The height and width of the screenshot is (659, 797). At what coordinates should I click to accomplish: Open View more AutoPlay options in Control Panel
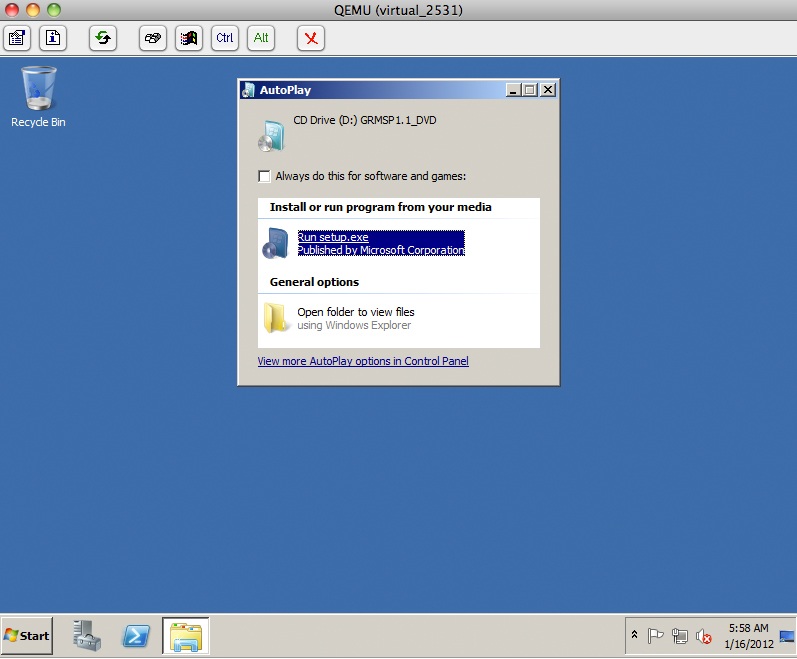tap(363, 361)
